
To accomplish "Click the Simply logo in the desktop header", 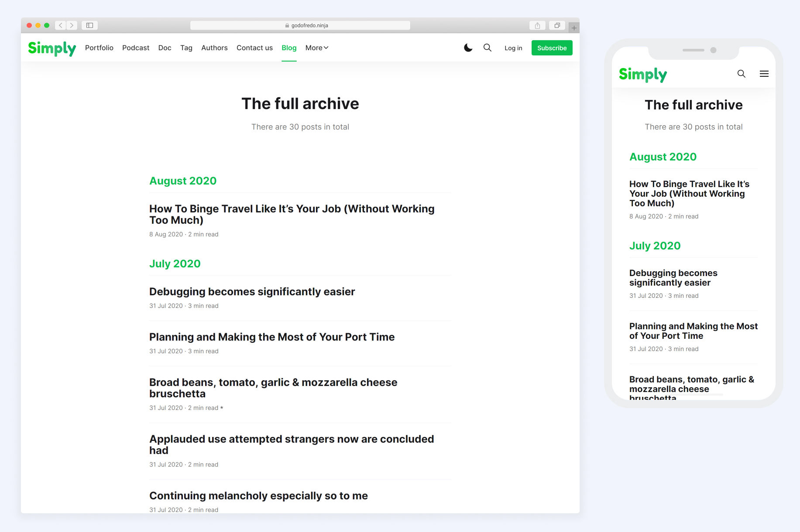I will coord(52,48).
